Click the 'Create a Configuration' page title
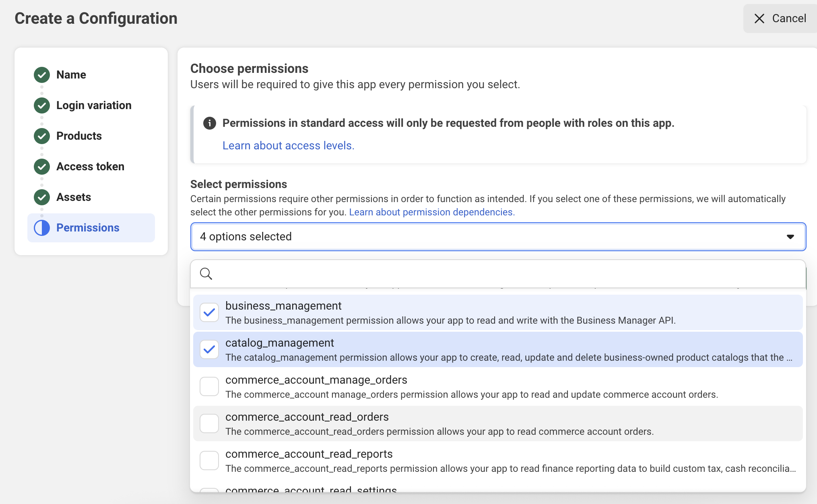Viewport: 817px width, 504px height. pos(96,19)
